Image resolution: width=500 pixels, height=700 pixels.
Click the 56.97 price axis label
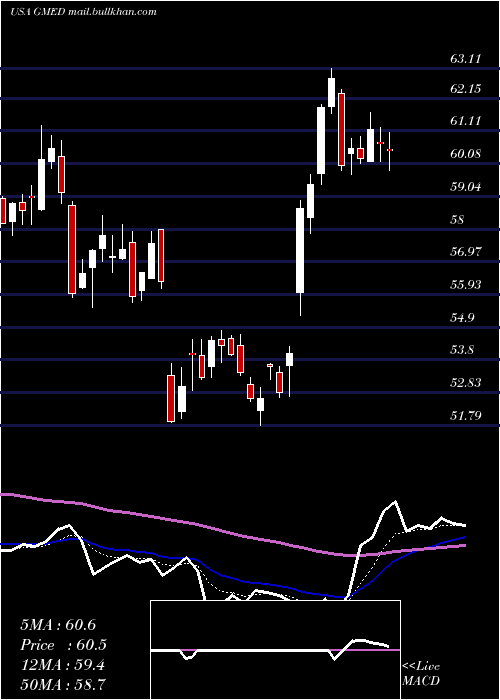click(x=465, y=252)
